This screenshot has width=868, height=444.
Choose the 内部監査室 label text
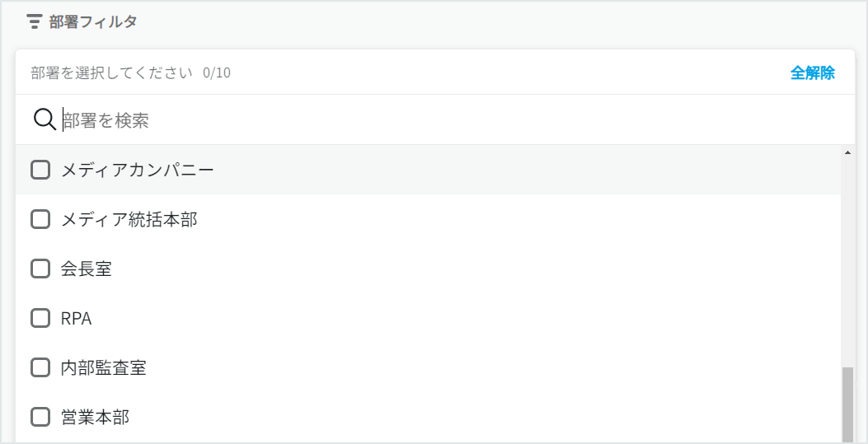point(104,367)
